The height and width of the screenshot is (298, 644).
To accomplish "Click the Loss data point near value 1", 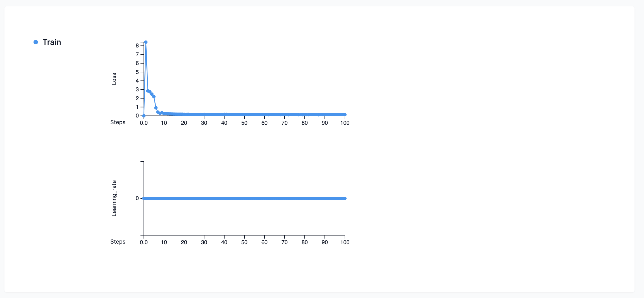I will (x=156, y=108).
